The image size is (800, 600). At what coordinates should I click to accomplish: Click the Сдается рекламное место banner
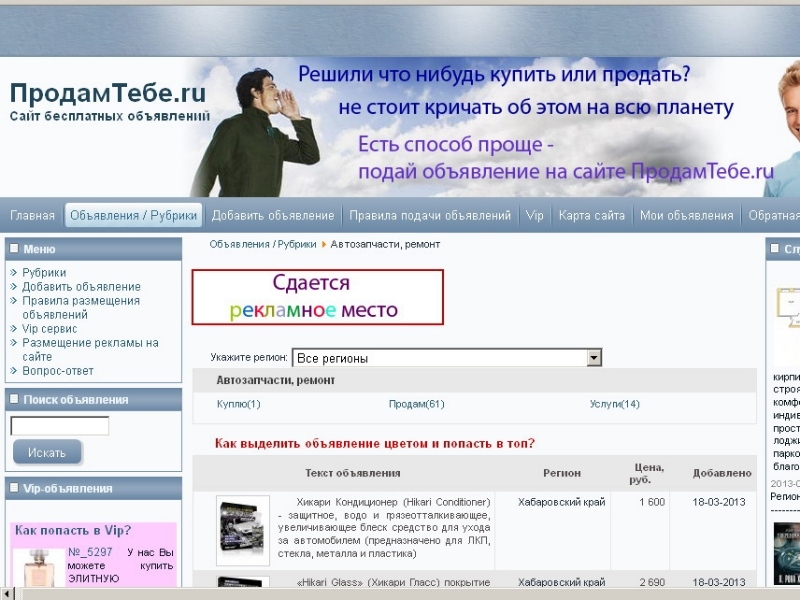click(x=318, y=297)
